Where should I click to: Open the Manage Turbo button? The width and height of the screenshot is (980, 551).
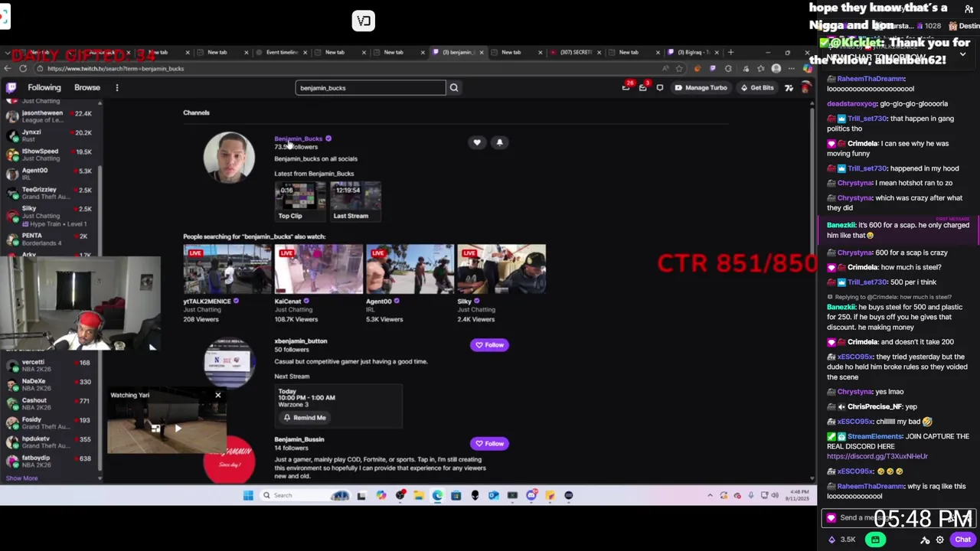(701, 87)
